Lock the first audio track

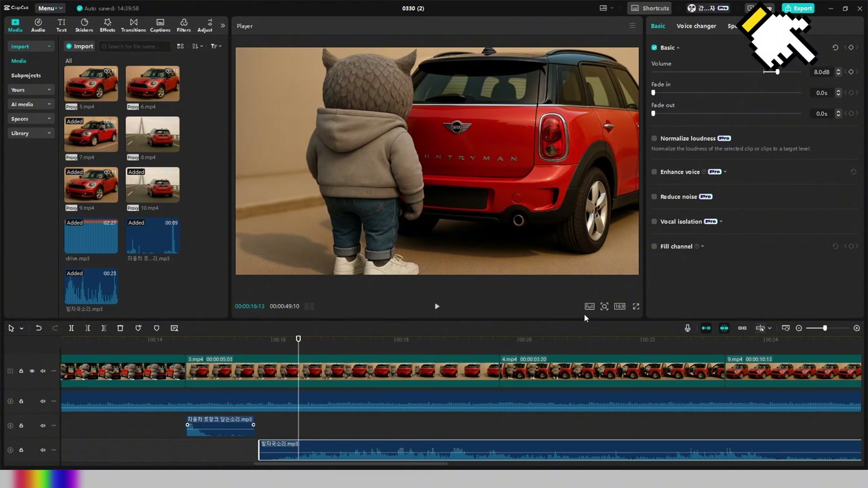(21, 402)
